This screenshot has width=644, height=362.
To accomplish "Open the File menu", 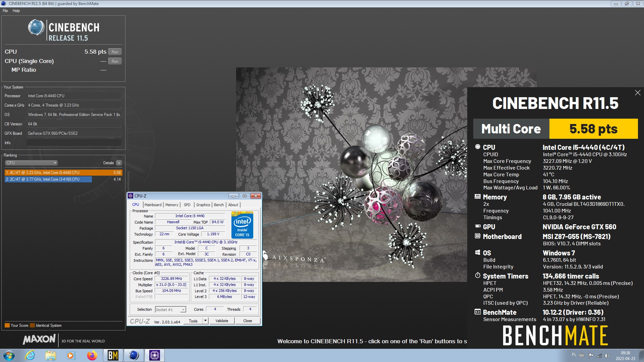I will pos(5,11).
